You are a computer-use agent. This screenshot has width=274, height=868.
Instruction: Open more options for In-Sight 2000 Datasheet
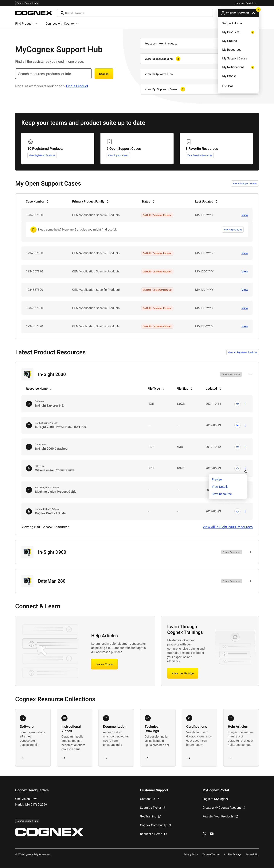point(245,447)
